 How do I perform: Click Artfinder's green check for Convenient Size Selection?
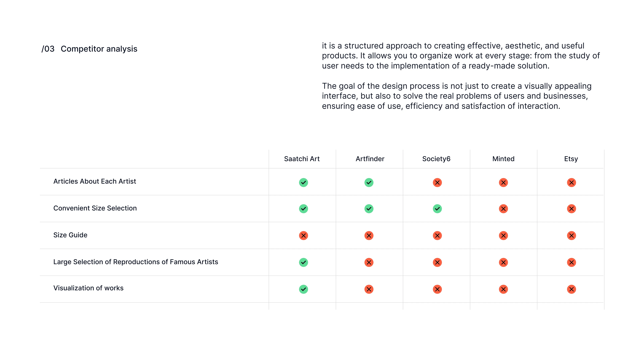click(369, 209)
